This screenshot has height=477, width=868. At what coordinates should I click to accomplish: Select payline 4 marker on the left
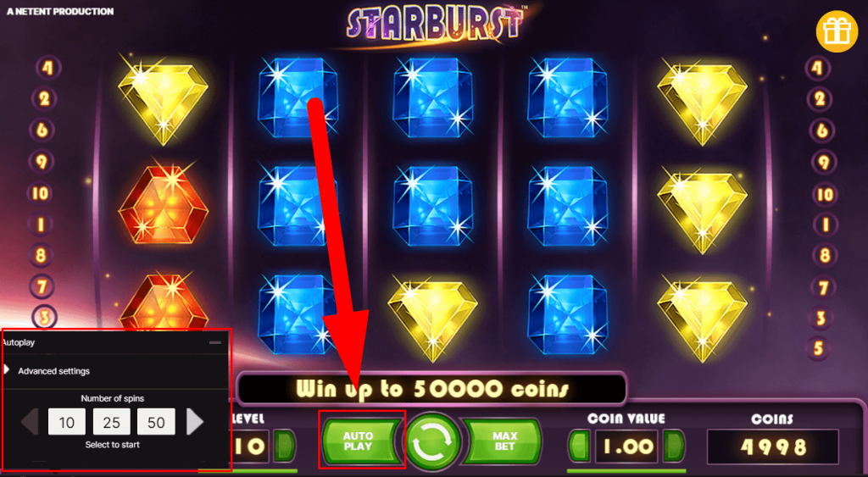click(48, 68)
